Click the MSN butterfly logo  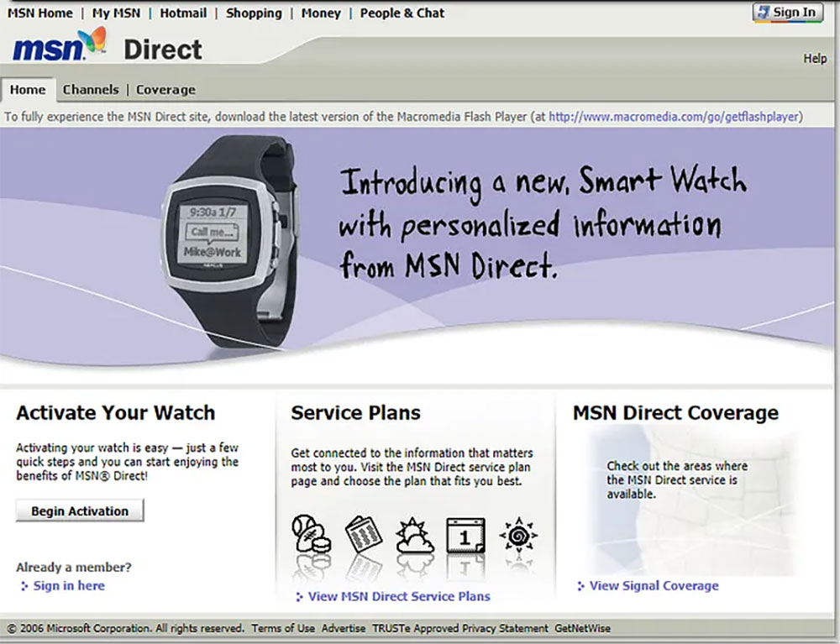pos(59,45)
